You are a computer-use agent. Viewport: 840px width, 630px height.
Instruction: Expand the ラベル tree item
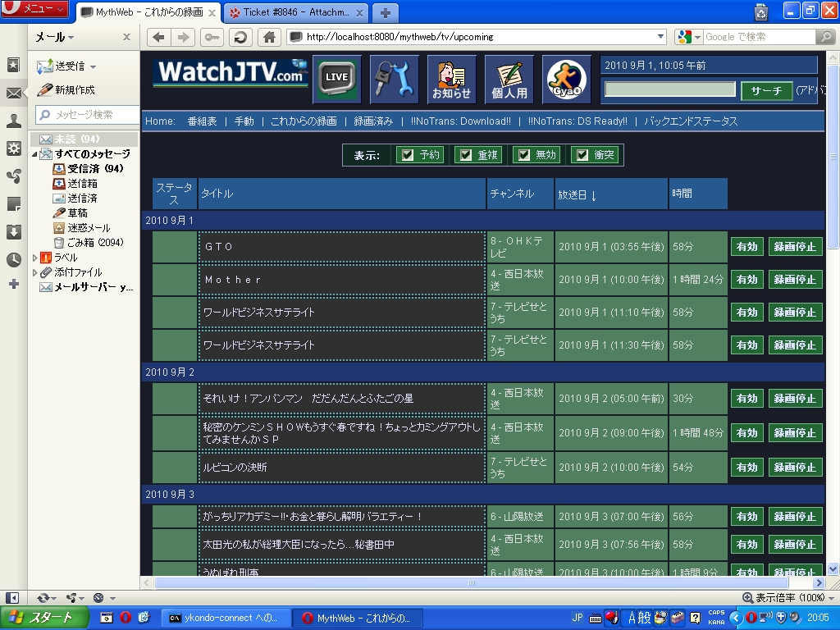tap(35, 258)
